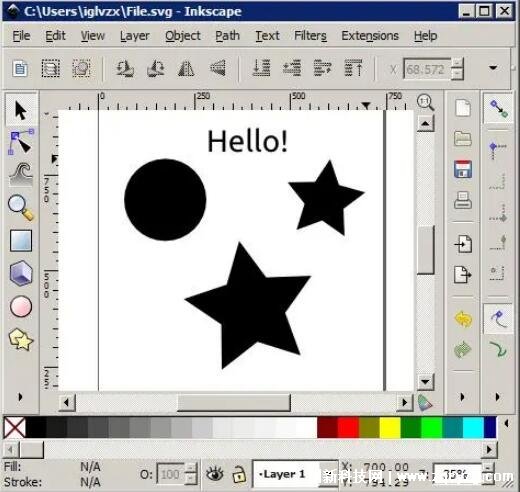Pick the 3D Box tool
This screenshot has width=520, height=492.
pos(21,273)
